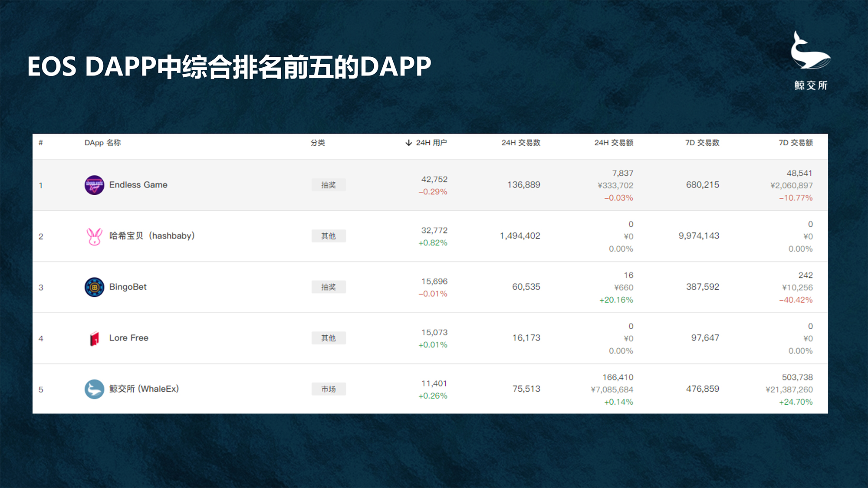Viewport: 868px width, 488px height.
Task: Click the sort arrow beside 24H 用户
Action: [x=408, y=143]
